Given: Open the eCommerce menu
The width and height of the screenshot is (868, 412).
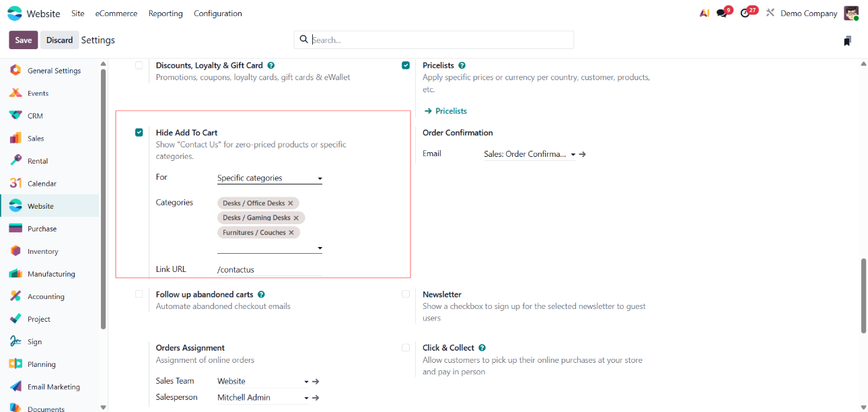Looking at the screenshot, I should click(116, 13).
